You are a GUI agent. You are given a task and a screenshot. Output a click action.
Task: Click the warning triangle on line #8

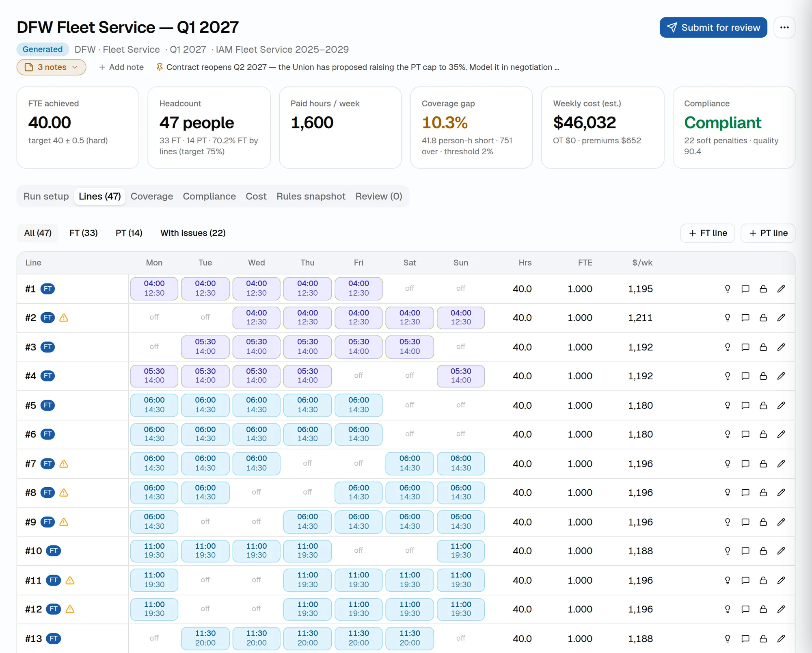point(64,493)
